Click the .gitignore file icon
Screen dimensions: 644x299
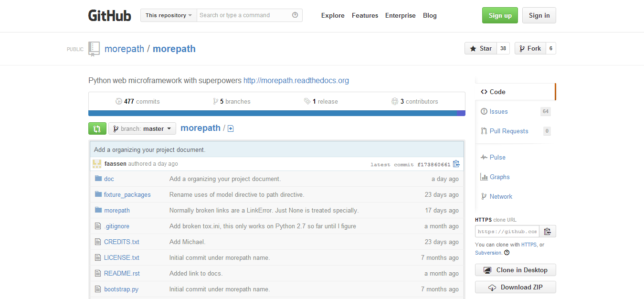pos(98,226)
